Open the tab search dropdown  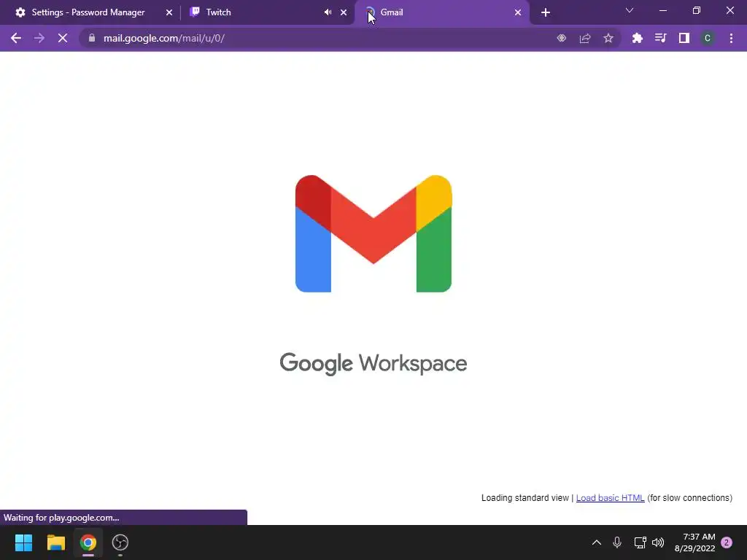pos(630,10)
